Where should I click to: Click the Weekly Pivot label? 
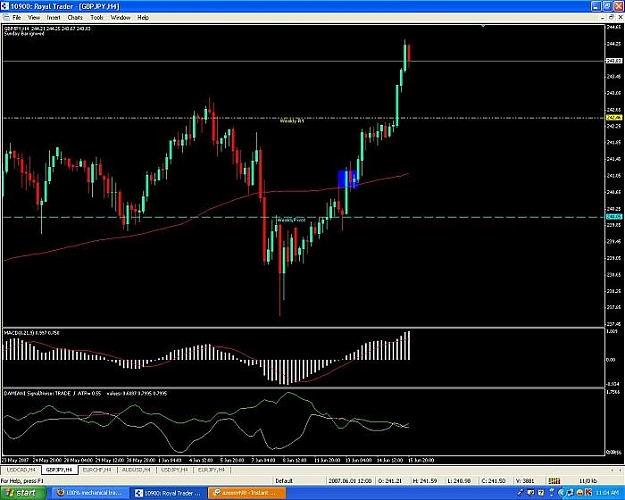(x=291, y=220)
